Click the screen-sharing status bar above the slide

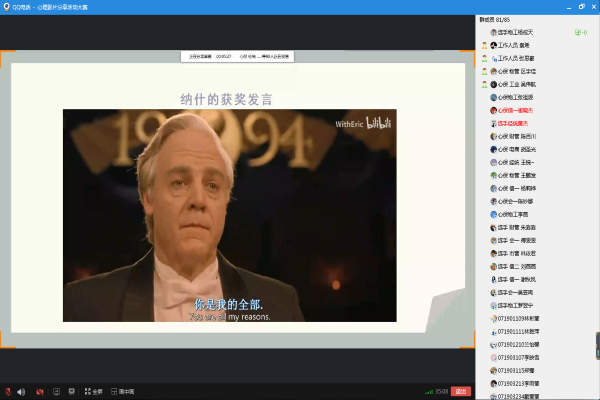238,56
